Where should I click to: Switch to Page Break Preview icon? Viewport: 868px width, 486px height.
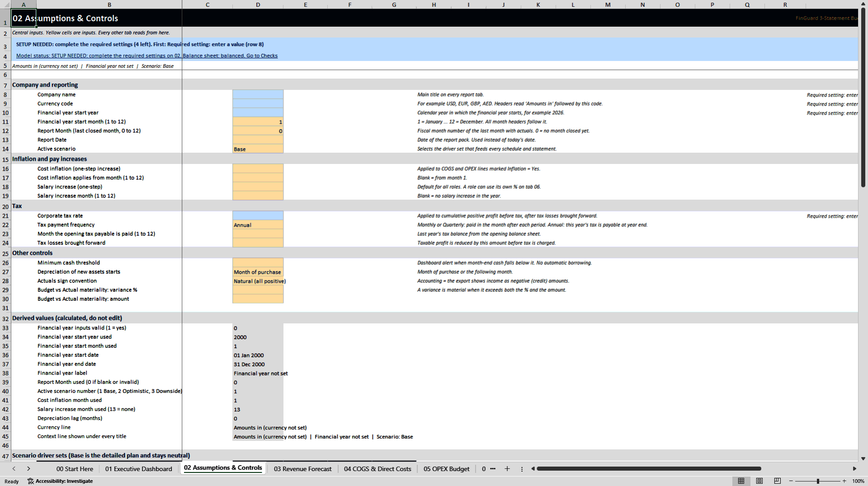tap(778, 481)
